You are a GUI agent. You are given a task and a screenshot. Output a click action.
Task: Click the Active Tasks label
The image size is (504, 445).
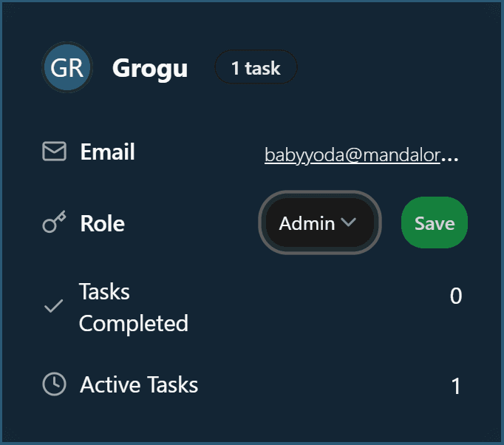tap(139, 384)
